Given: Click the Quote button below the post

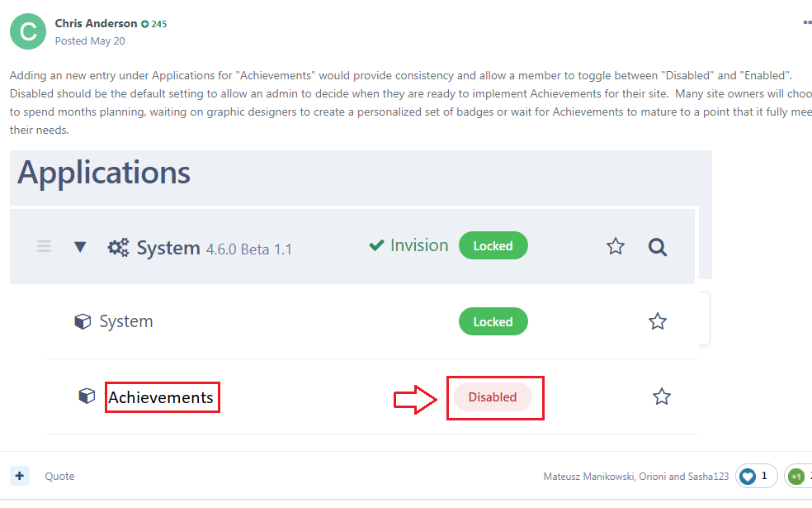Looking at the screenshot, I should 59,476.
